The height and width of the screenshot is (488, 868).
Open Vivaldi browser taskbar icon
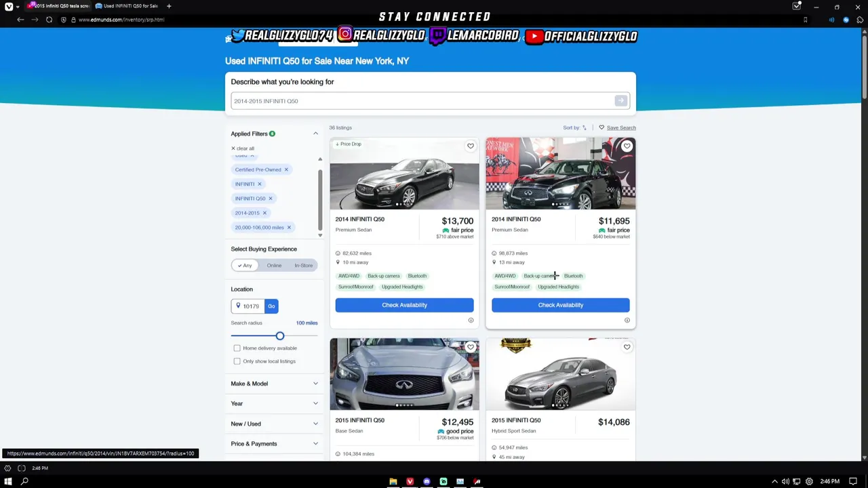click(410, 481)
